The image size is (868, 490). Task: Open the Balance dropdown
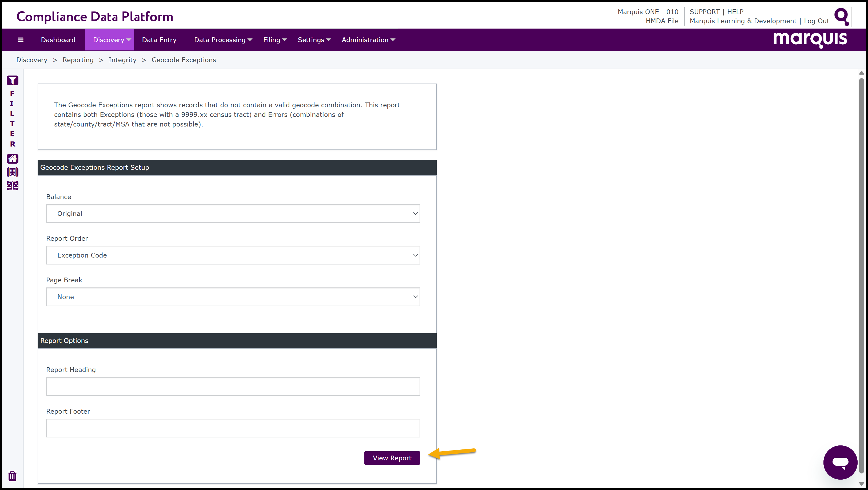tap(233, 214)
